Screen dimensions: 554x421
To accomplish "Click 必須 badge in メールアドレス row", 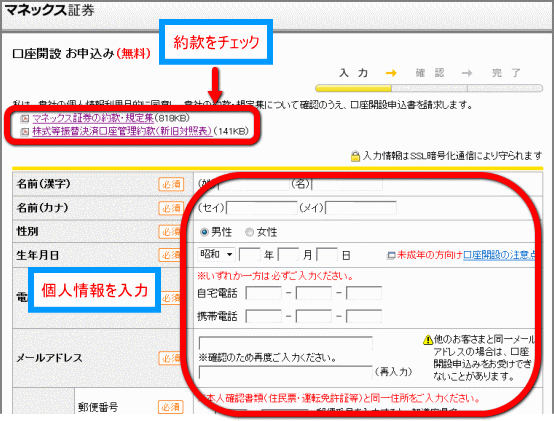I will tap(171, 358).
